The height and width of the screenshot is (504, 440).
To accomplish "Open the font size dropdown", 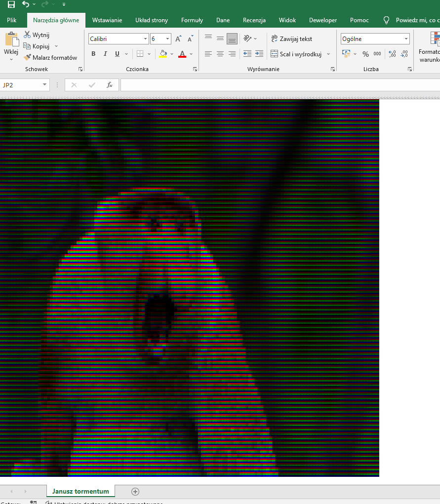I will [x=167, y=39].
